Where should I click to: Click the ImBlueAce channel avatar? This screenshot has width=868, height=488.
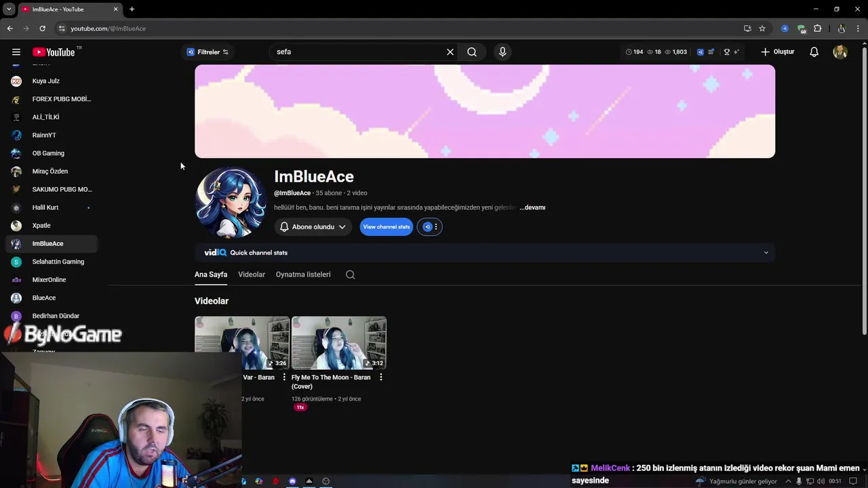(231, 202)
